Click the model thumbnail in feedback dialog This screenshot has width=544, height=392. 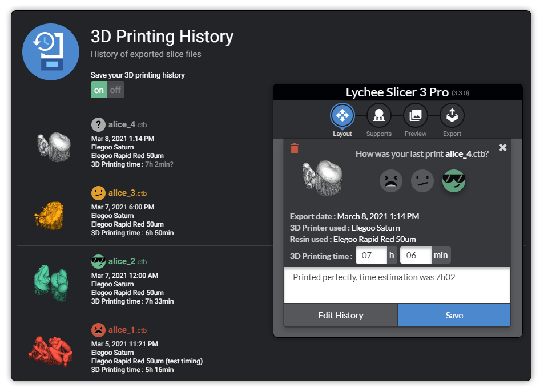tap(323, 177)
